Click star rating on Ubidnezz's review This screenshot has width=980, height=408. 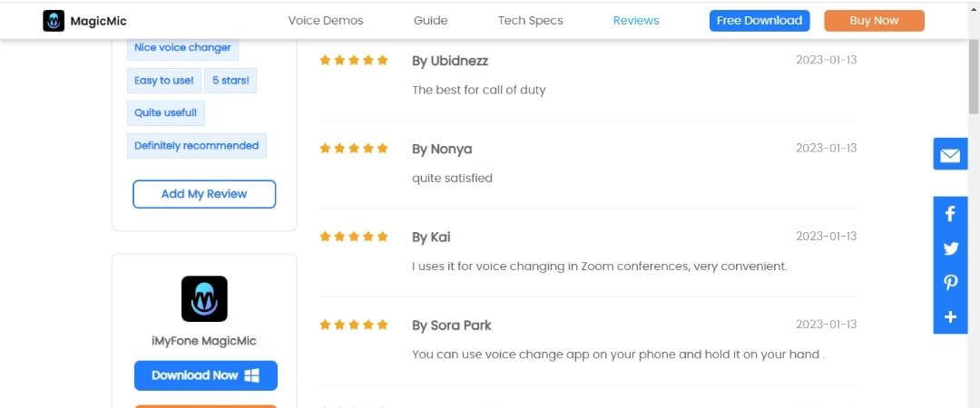tap(354, 60)
